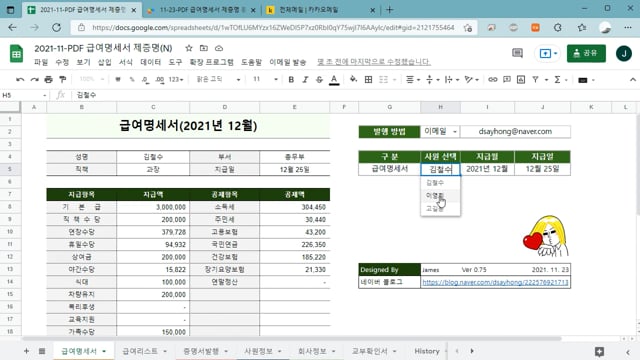Screen dimensions: 640x360
Task: Click the dsayhong@naver.com email cell
Action: [x=515, y=131]
